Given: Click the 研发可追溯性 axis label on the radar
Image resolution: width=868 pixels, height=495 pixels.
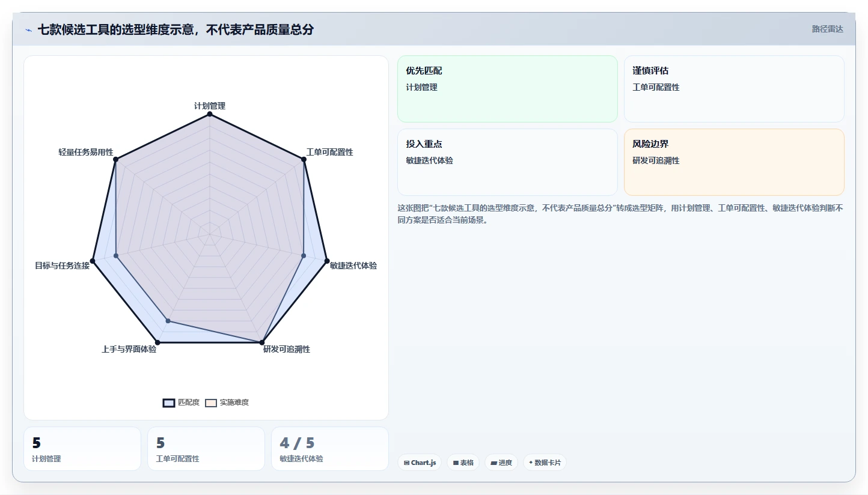Looking at the screenshot, I should click(x=287, y=349).
